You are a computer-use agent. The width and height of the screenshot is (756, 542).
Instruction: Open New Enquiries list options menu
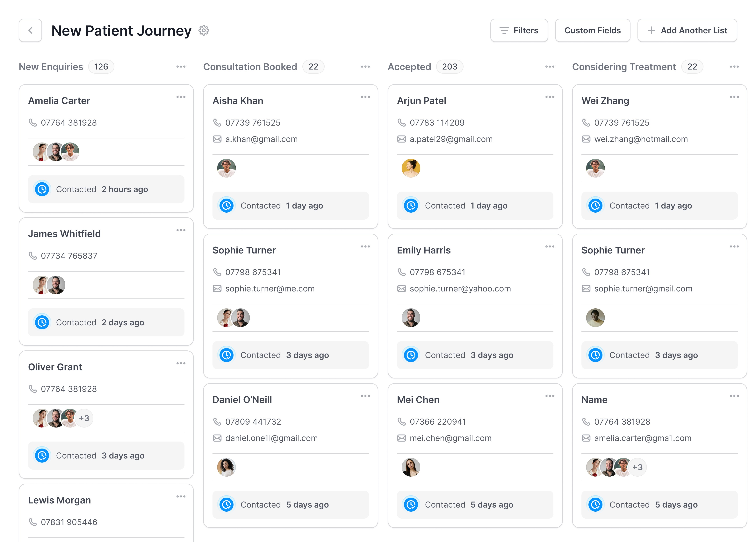click(x=181, y=67)
